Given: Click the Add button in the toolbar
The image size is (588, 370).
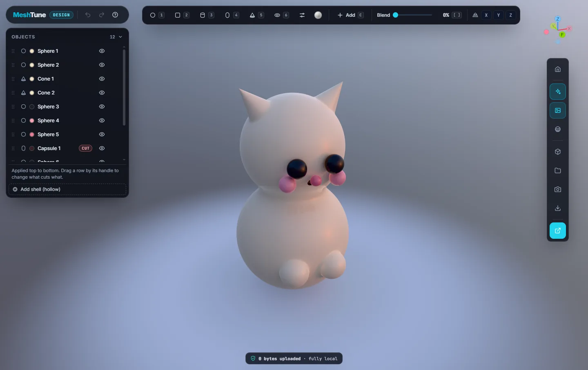Looking at the screenshot, I should click(x=350, y=15).
